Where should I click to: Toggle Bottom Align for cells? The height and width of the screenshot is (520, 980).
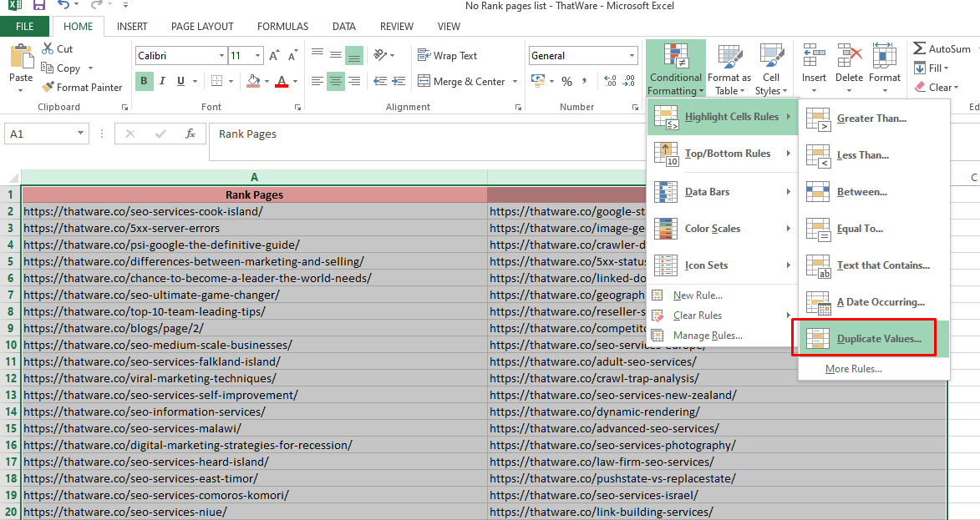click(353, 55)
